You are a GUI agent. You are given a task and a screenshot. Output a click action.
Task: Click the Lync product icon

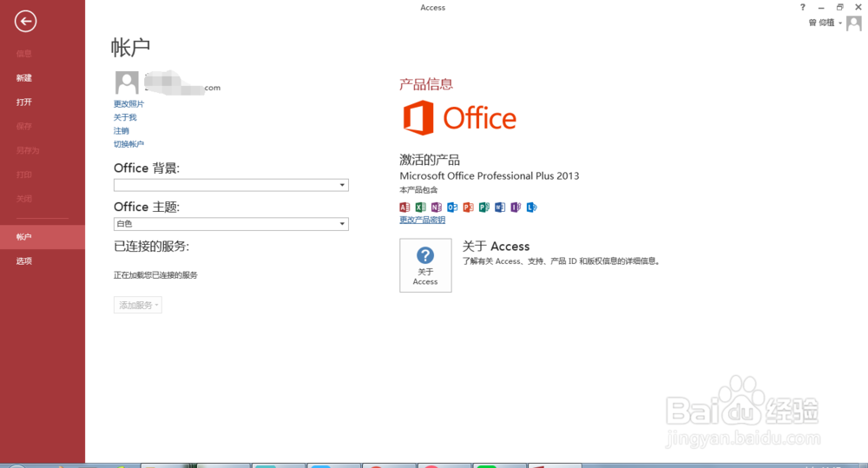coord(531,208)
